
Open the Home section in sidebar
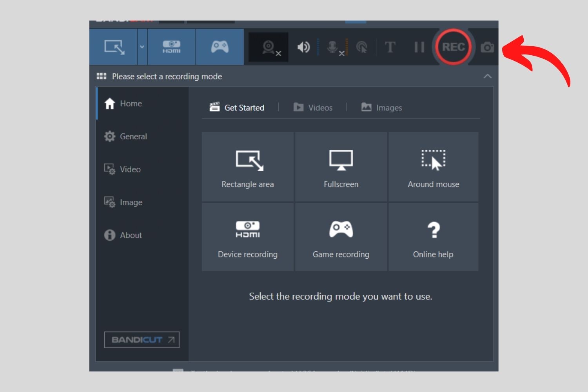[x=142, y=103]
